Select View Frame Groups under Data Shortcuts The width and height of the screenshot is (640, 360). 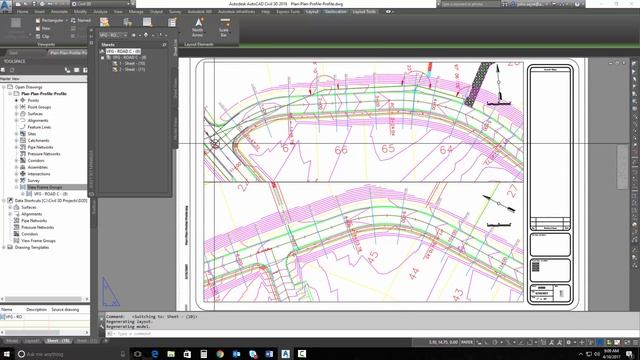pyautogui.click(x=38, y=241)
